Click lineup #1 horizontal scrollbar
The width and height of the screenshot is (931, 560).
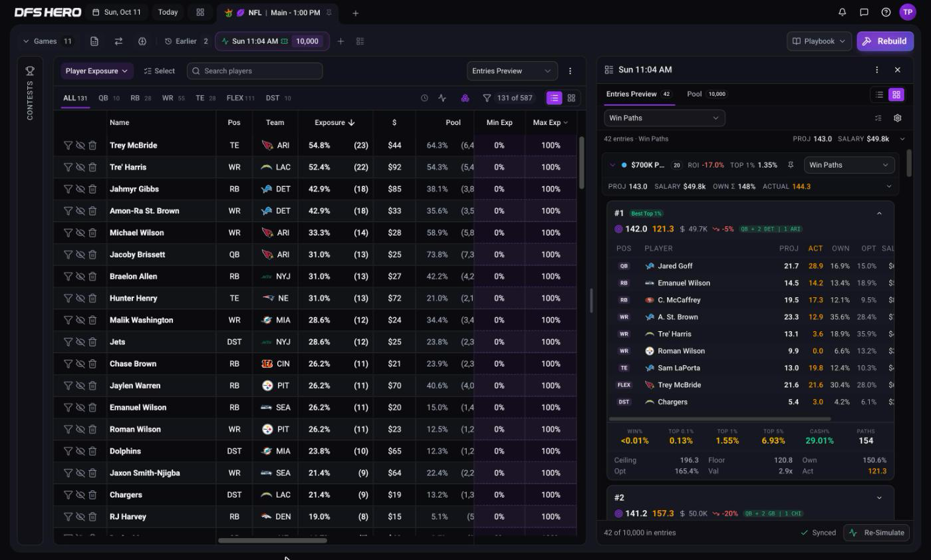coord(720,419)
